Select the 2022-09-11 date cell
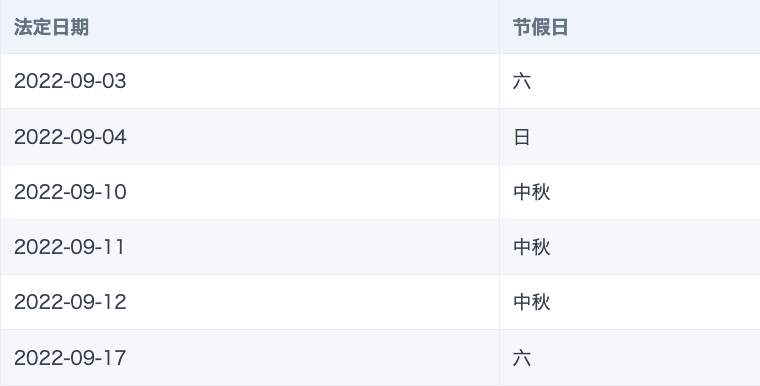 pyautogui.click(x=69, y=247)
